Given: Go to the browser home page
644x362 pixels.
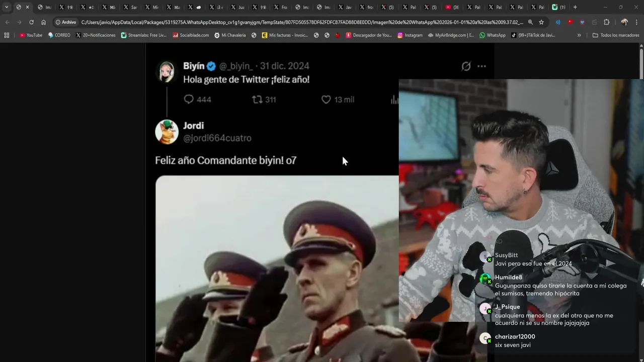Looking at the screenshot, I should coord(44,22).
